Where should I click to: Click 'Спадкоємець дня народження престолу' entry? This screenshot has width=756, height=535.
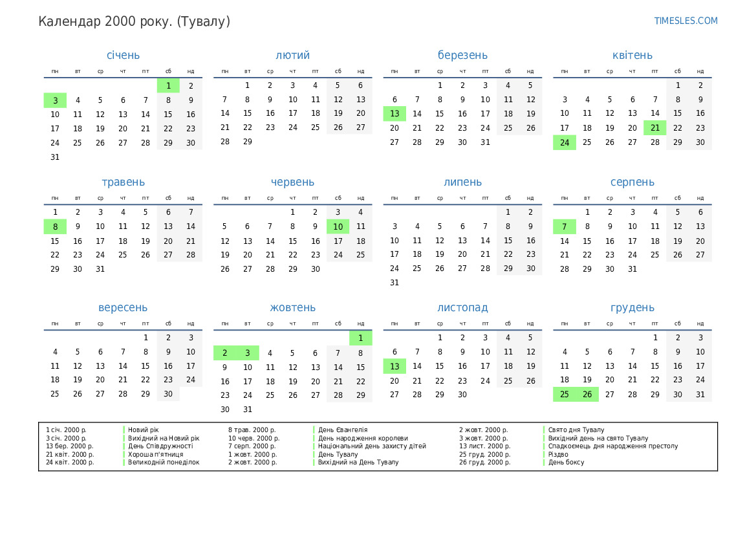[613, 446]
